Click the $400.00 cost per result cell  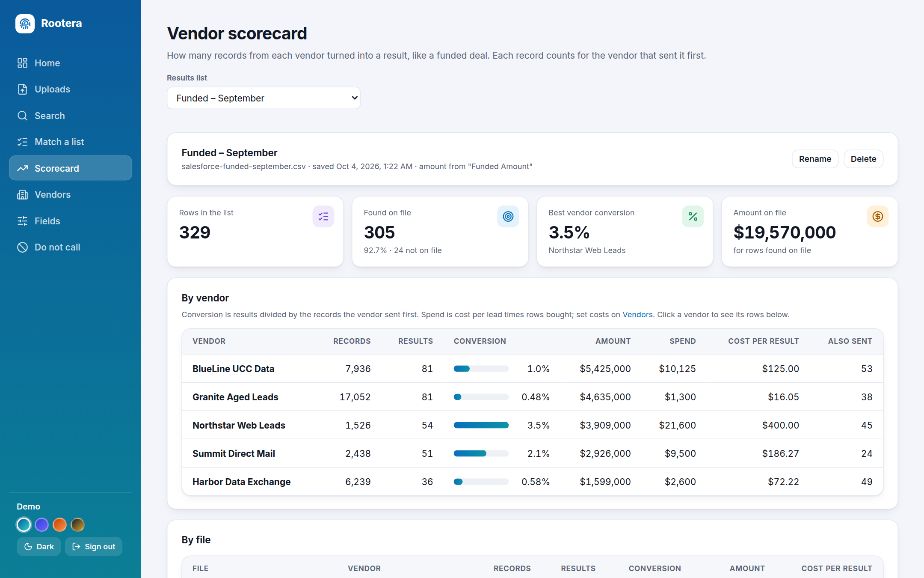coord(780,425)
